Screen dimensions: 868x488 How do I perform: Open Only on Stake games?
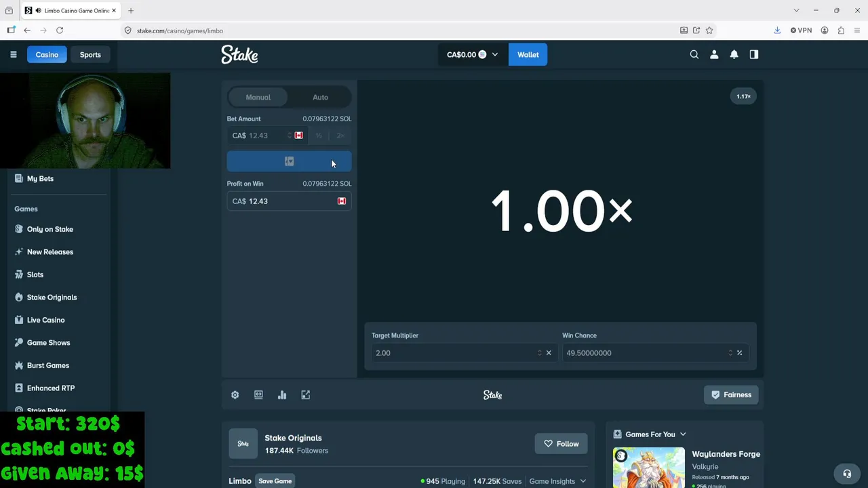tap(50, 229)
